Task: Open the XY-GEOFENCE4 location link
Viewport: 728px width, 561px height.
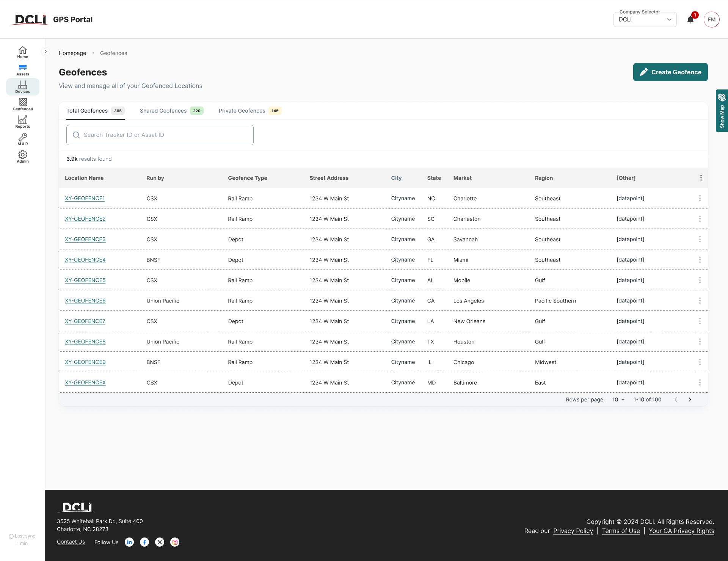Action: click(85, 260)
